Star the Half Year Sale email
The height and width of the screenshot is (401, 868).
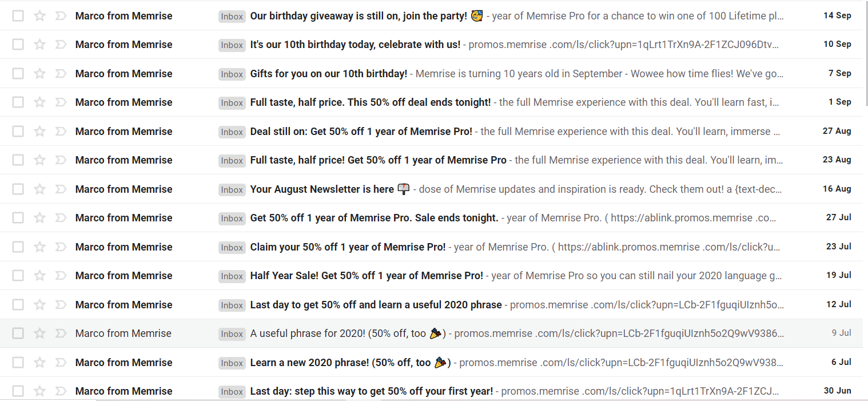click(39, 276)
